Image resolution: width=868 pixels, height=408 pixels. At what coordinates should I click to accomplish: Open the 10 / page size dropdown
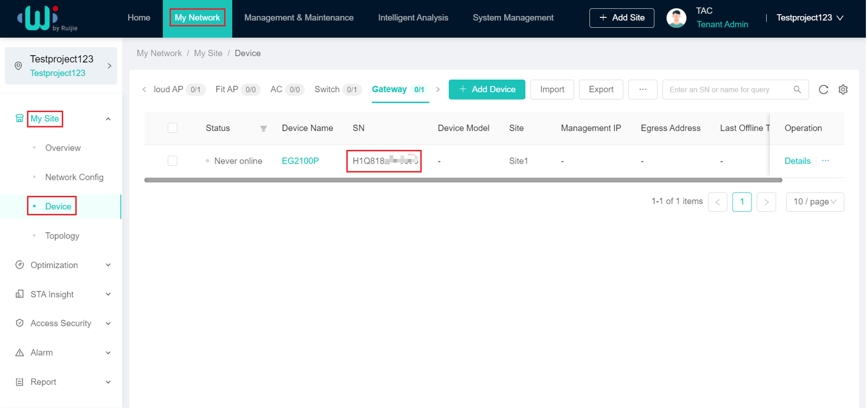coord(814,202)
